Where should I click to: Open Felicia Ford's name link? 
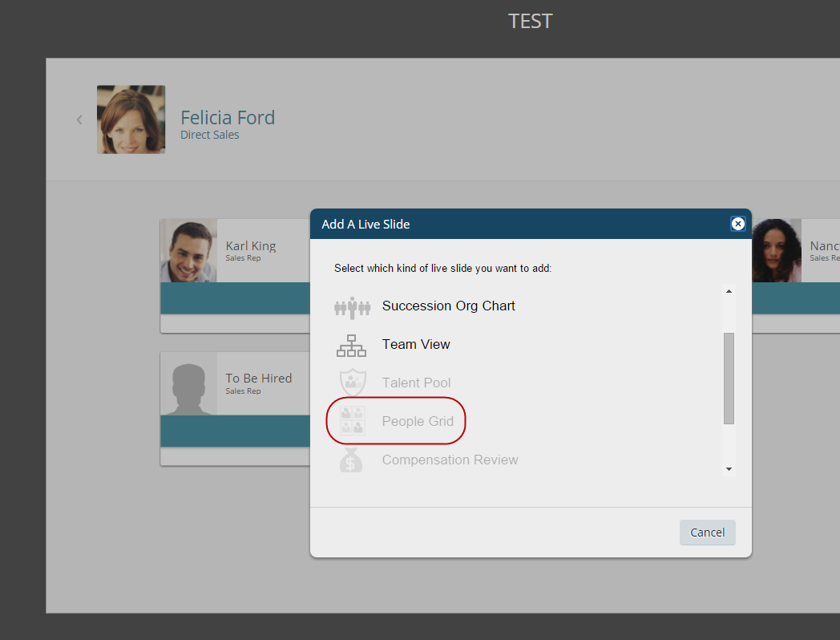click(228, 117)
